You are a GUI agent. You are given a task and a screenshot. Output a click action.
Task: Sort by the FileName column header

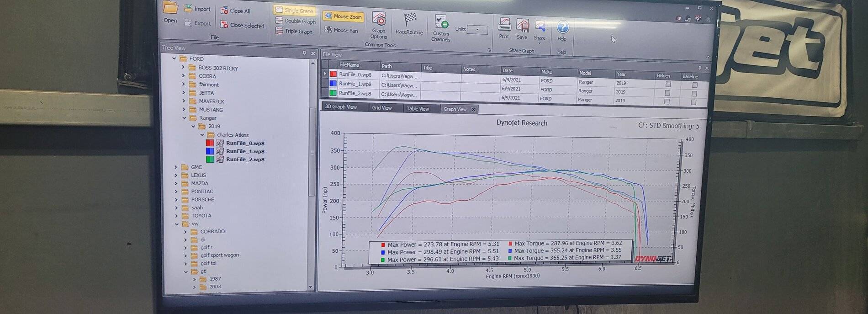coord(359,65)
